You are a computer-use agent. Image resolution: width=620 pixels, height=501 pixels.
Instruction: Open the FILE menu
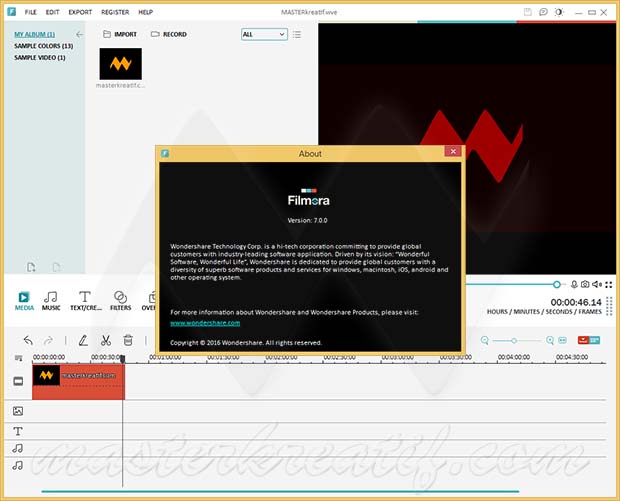pos(30,12)
